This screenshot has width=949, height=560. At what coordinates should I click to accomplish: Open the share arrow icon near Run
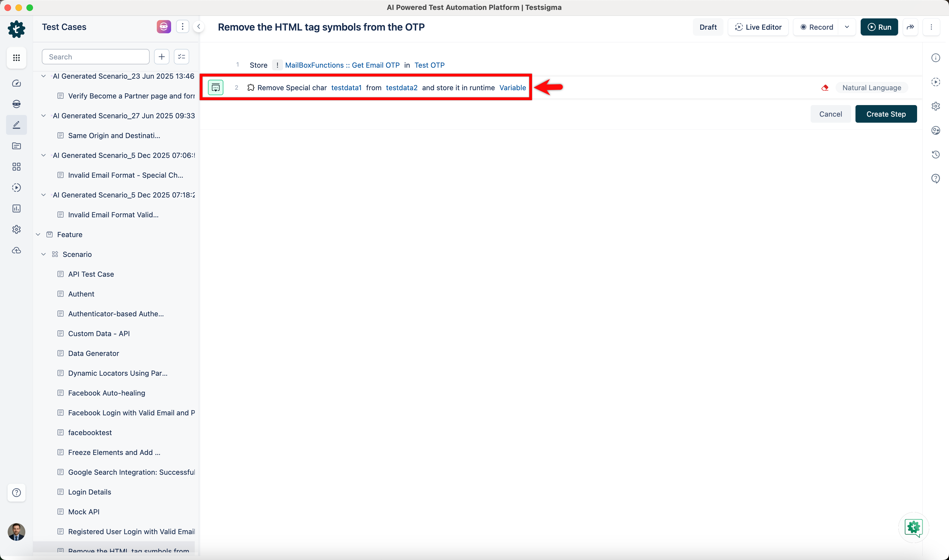click(910, 27)
